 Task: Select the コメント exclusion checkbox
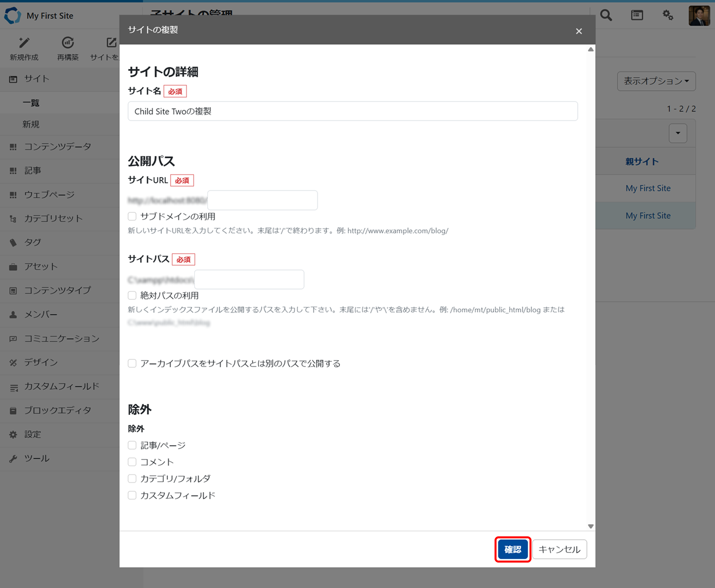pyautogui.click(x=132, y=462)
